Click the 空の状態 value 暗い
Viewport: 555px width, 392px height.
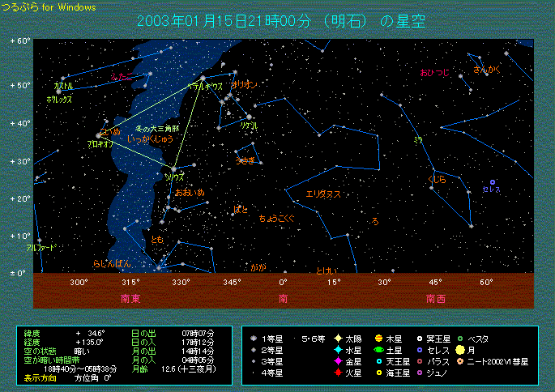click(82, 352)
